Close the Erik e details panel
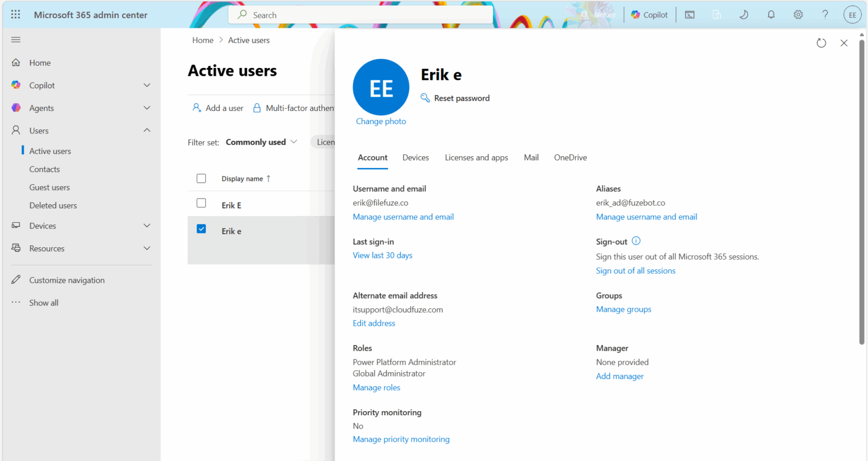868x461 pixels. point(844,43)
